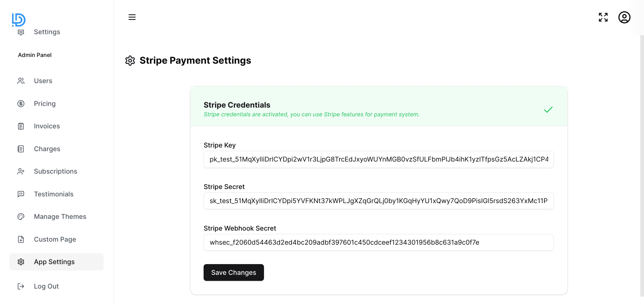The width and height of the screenshot is (644, 305).
Task: Click the Stripe Key input field
Action: 378,160
